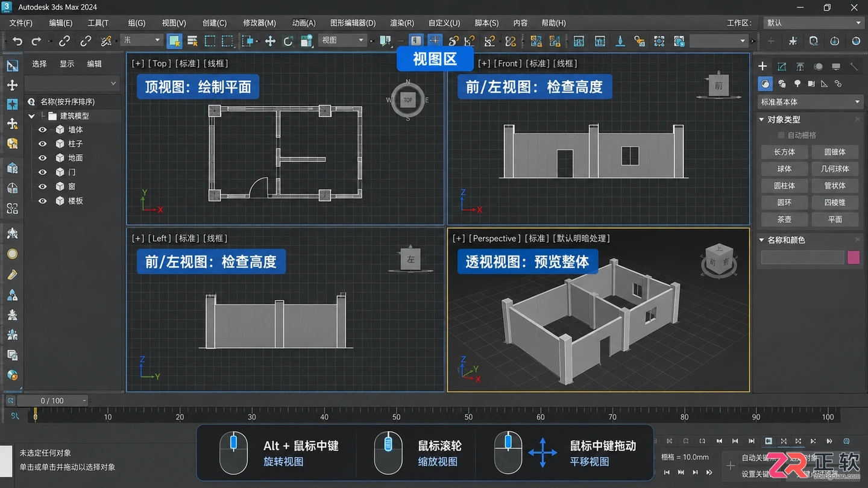This screenshot has height=488, width=868.
Task: Click the 长方体 box primitive button
Action: [x=784, y=152]
